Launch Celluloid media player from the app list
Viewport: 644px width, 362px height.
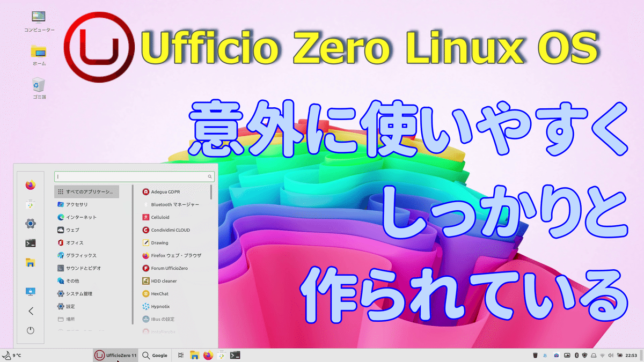click(x=161, y=217)
